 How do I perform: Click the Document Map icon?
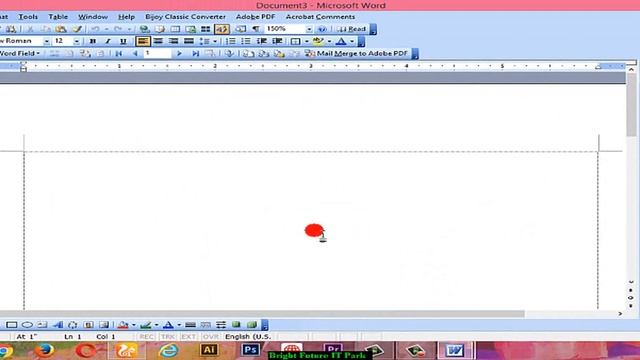240,29
